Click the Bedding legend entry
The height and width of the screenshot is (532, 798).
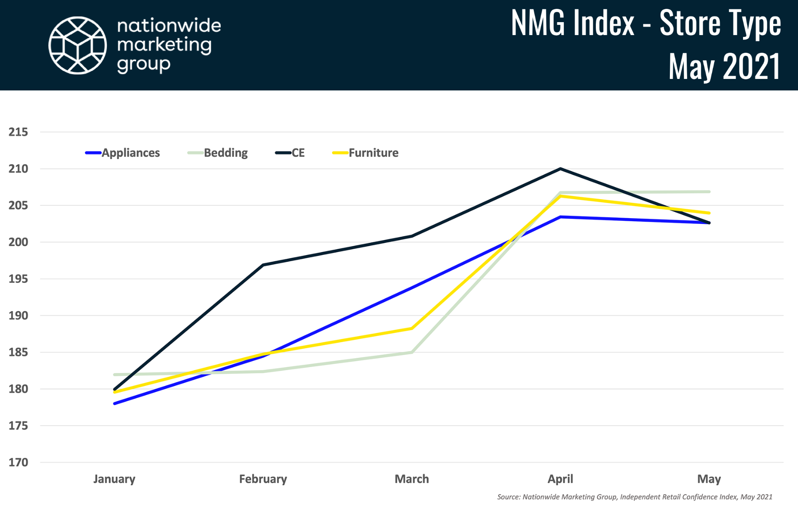point(218,153)
